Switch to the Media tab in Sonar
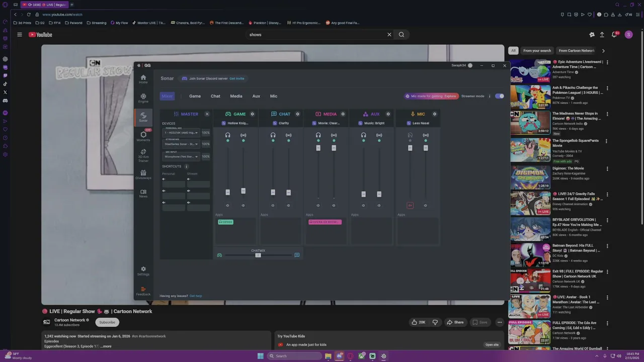This screenshot has width=644, height=362. [236, 96]
